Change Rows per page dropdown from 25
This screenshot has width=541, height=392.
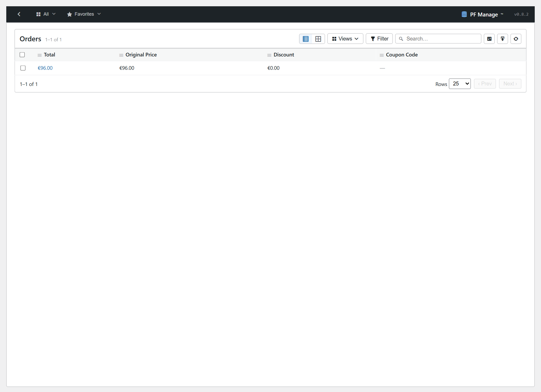click(x=460, y=84)
